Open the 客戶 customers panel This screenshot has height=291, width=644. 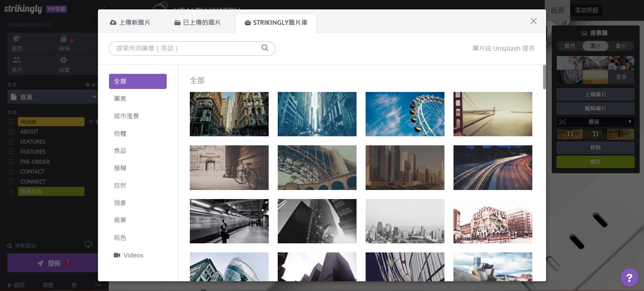click(x=31, y=64)
